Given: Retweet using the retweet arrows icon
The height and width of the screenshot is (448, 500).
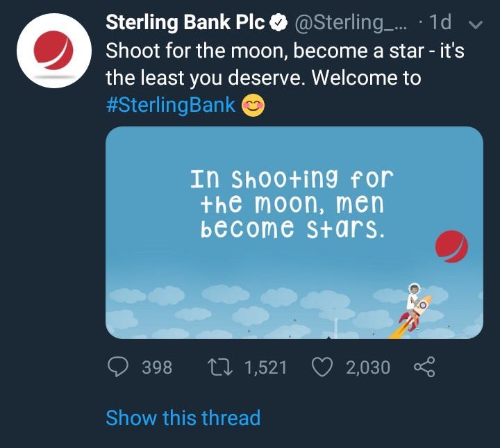Looking at the screenshot, I should pos(222,367).
